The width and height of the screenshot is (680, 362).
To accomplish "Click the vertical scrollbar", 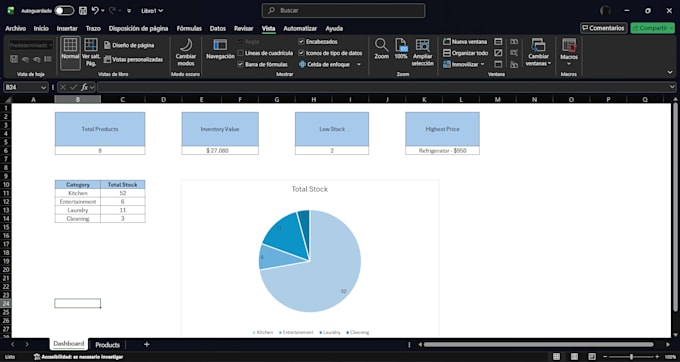I will coord(675,206).
